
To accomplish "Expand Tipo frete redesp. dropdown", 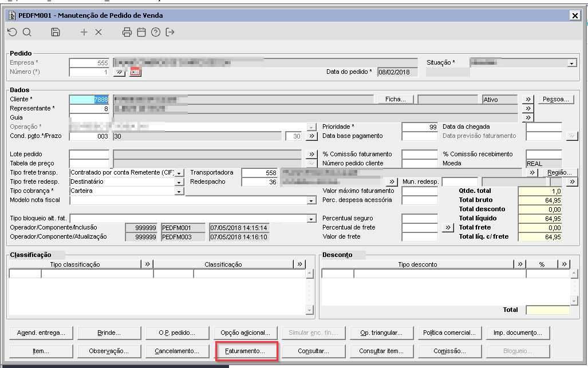I will pyautogui.click(x=179, y=182).
